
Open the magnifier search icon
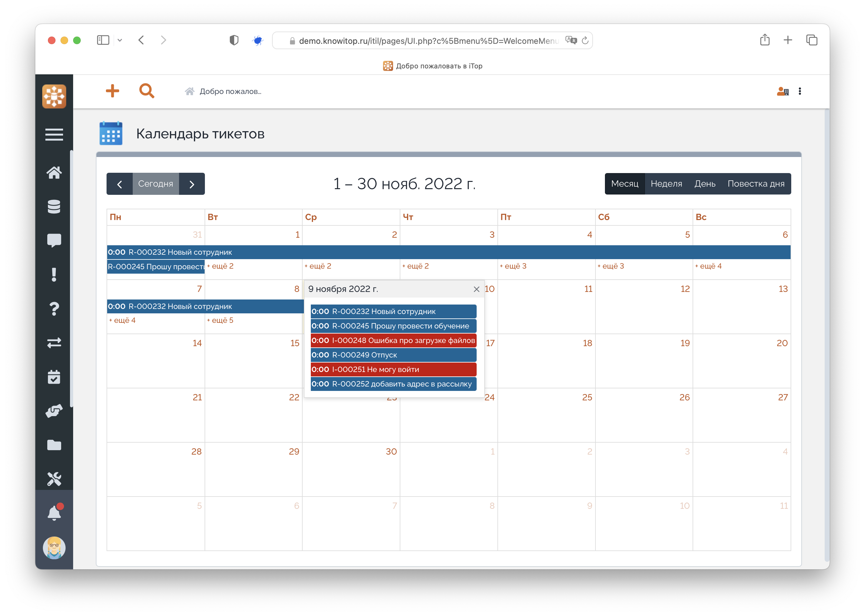[x=146, y=91]
